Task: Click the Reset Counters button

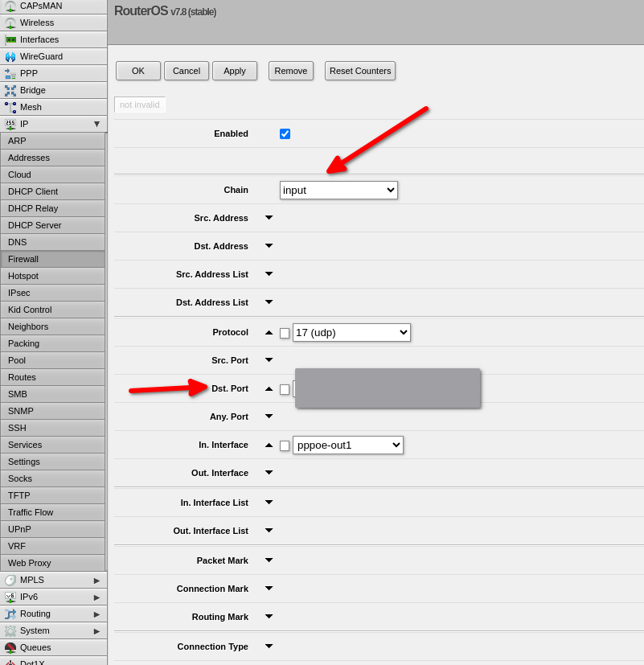Action: tap(360, 71)
